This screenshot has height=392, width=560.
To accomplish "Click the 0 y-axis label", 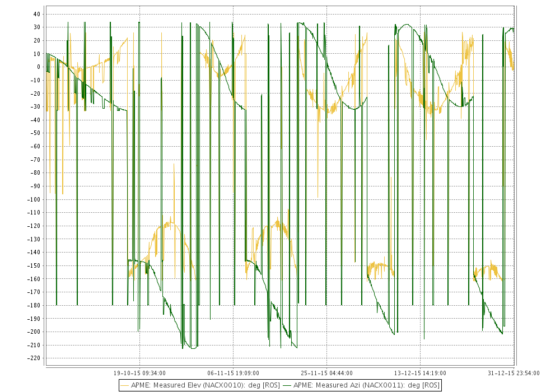I will coord(39,67).
